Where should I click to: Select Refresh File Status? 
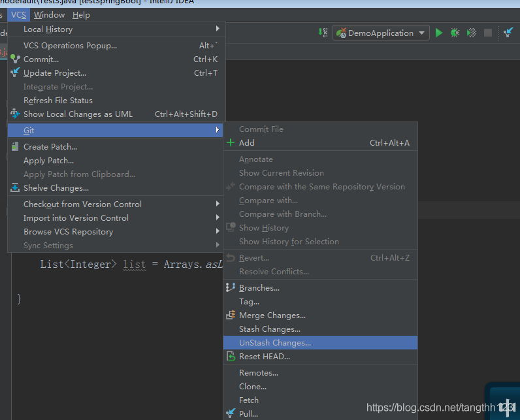(116, 100)
